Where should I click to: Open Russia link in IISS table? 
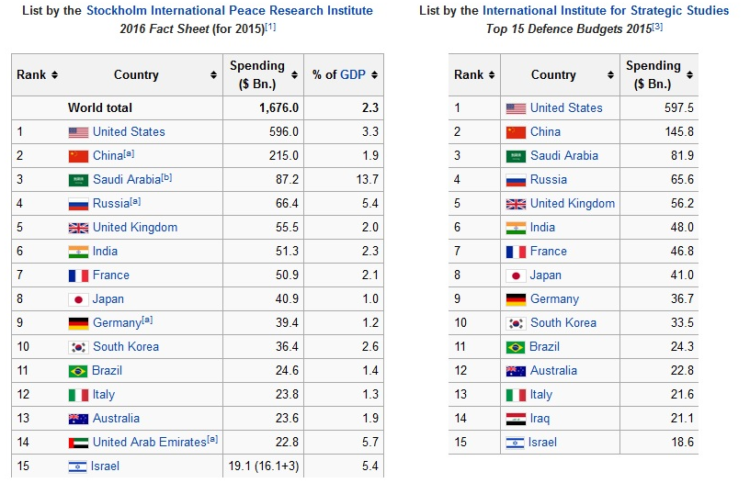tap(549, 180)
